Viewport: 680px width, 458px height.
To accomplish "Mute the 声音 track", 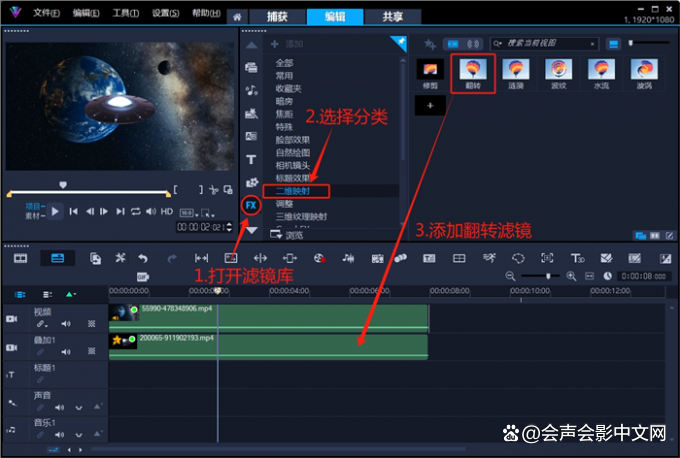I will [59, 408].
